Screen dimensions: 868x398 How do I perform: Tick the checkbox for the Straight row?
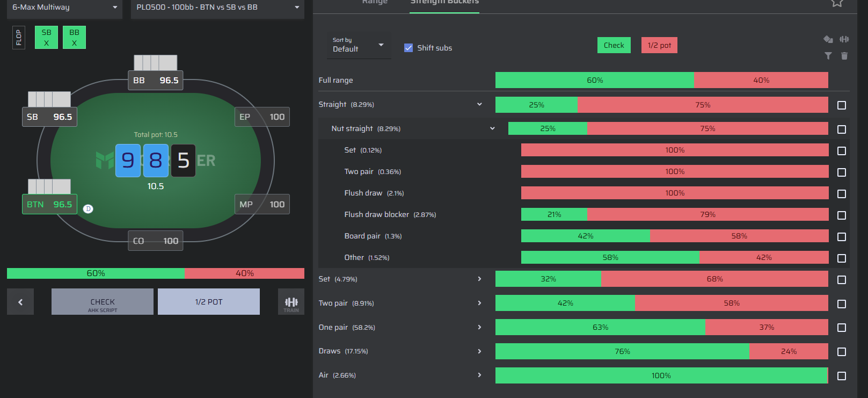click(842, 105)
